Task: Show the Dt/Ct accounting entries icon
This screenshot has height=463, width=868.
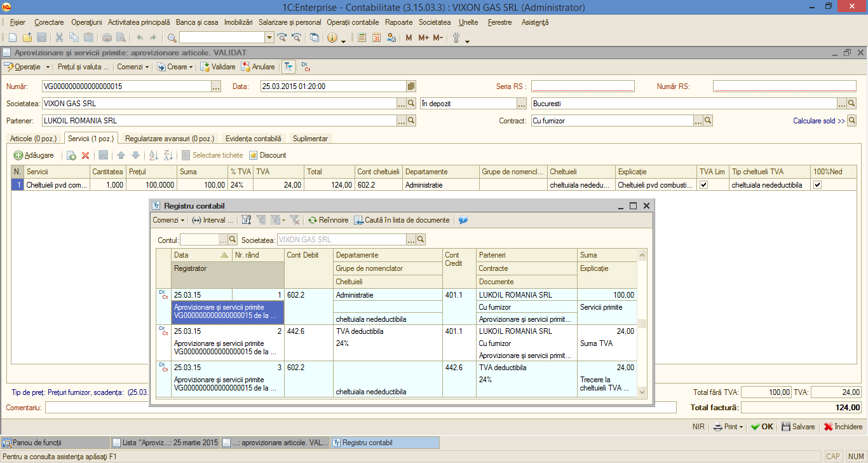Action: (306, 67)
